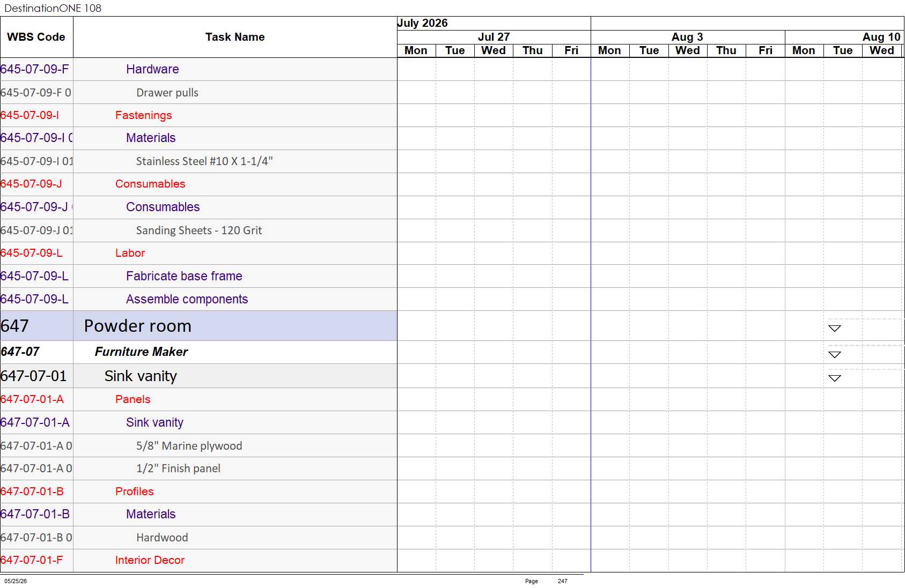Click WBS code 647
The image size is (905, 588).
[14, 326]
